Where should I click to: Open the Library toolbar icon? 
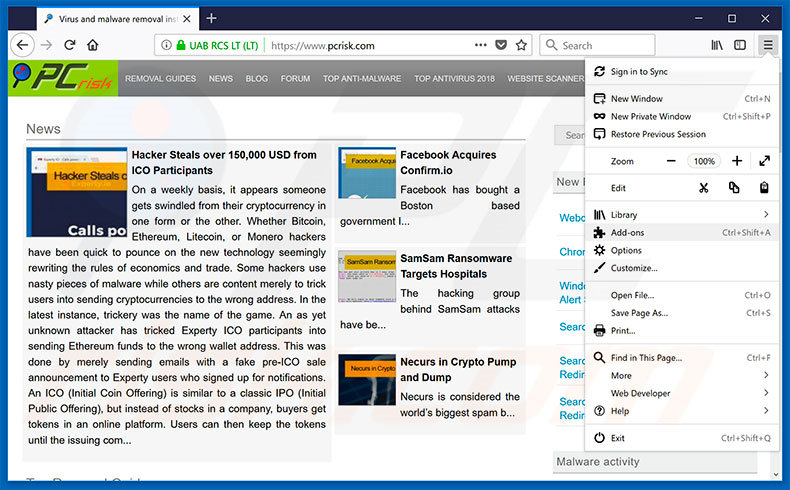tap(716, 45)
